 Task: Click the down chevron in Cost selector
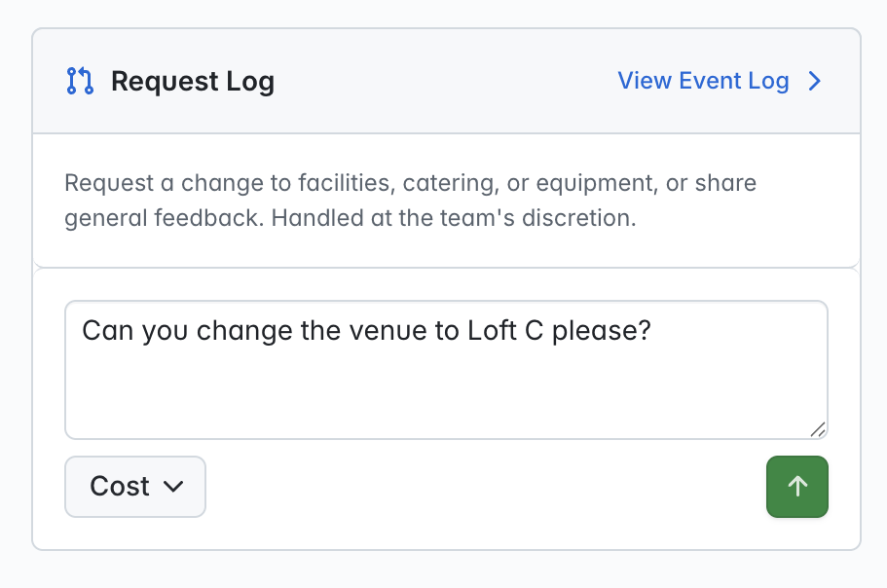point(173,486)
